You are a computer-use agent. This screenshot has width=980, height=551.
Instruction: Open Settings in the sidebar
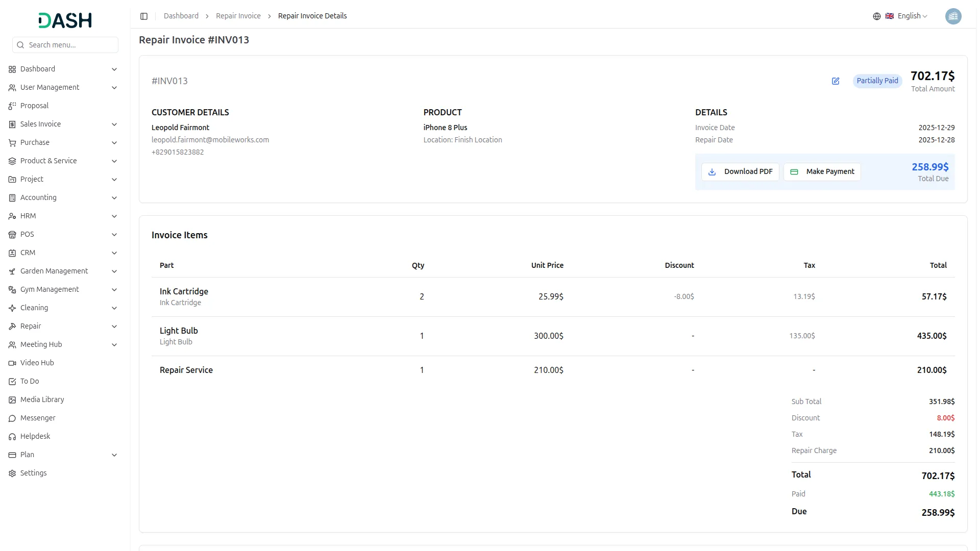33,473
